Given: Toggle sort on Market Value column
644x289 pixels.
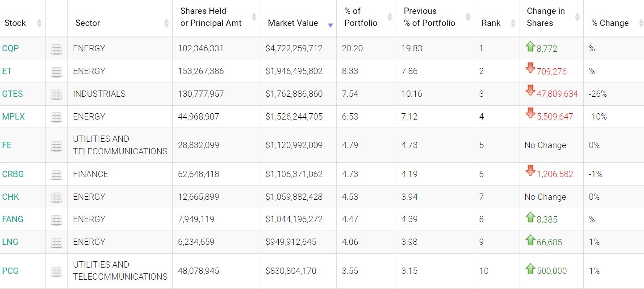Looking at the screenshot, I should point(293,23).
